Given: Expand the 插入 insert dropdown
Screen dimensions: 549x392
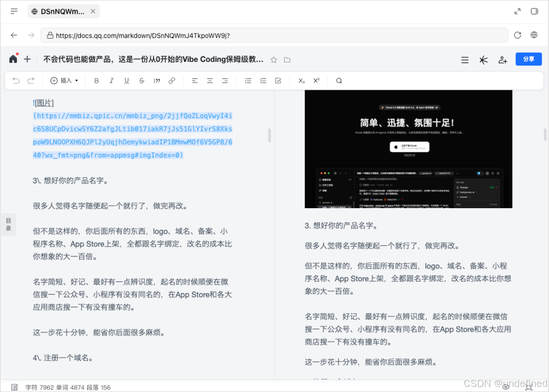Looking at the screenshot, I should 64,81.
